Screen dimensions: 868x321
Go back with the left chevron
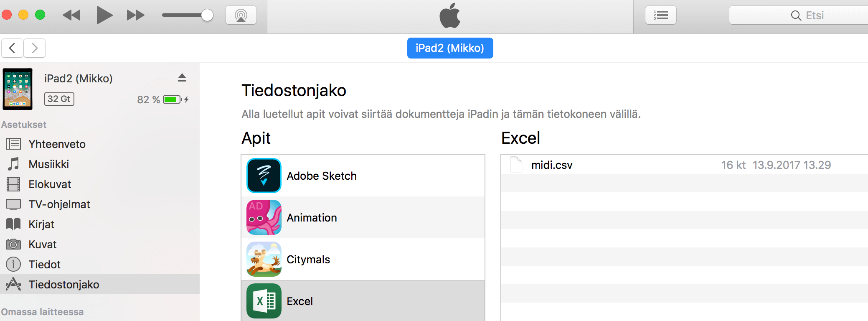13,48
